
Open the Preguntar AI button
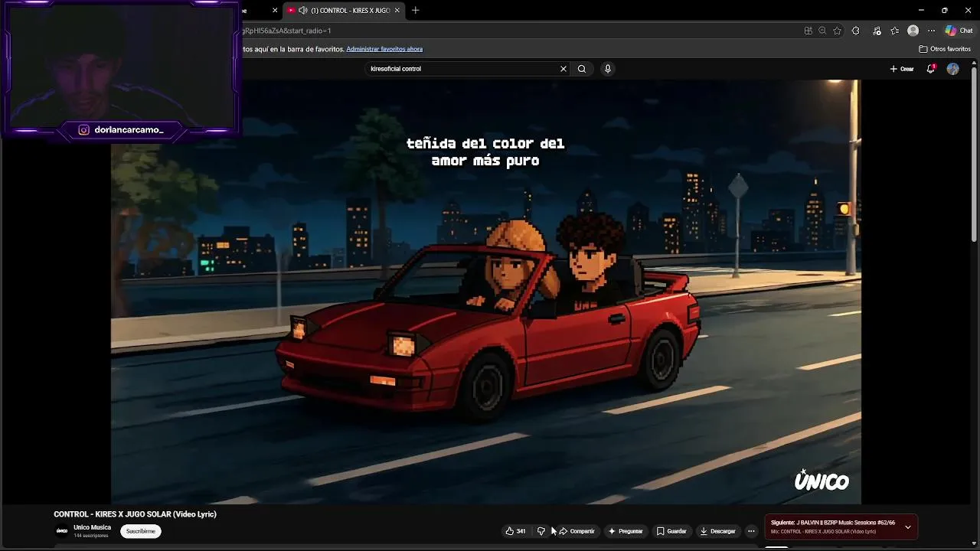tap(626, 531)
